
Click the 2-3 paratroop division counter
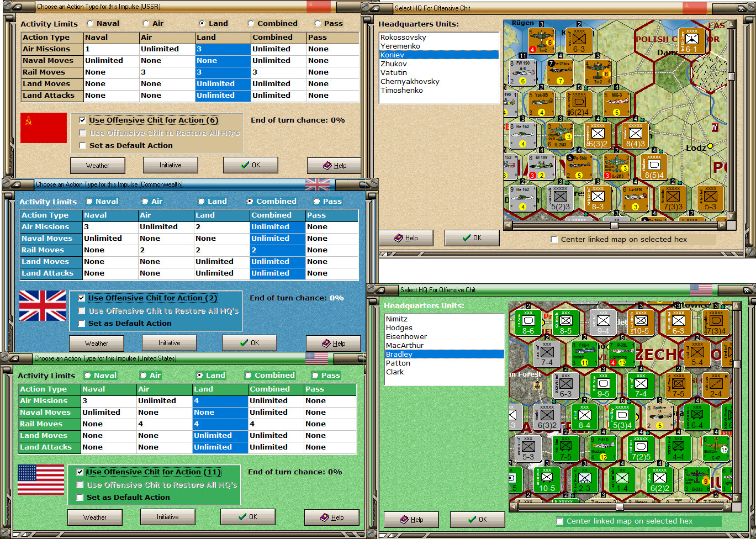584,480
